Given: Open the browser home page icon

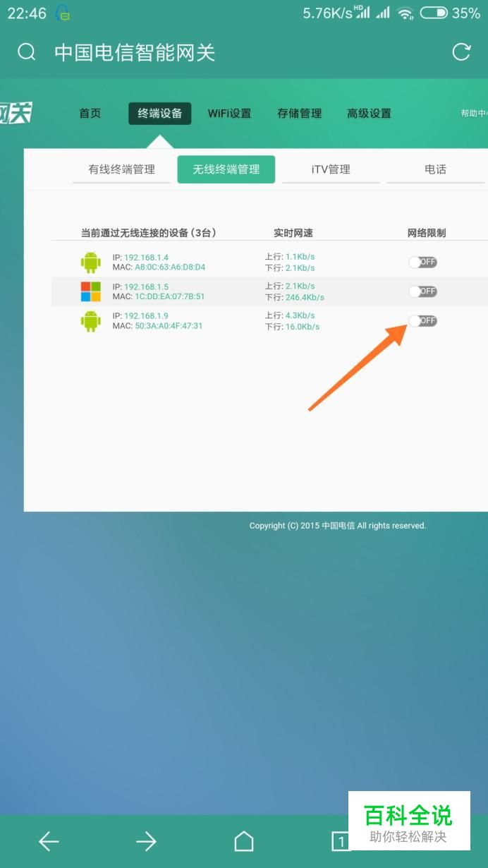Looking at the screenshot, I should 244,840.
